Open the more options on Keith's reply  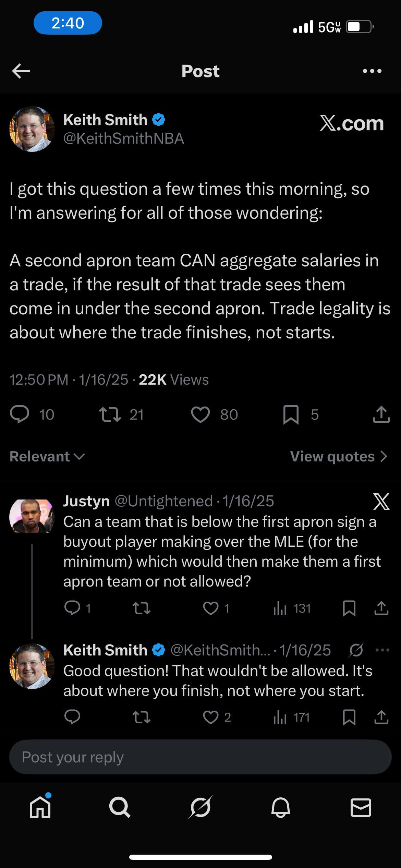point(382,650)
